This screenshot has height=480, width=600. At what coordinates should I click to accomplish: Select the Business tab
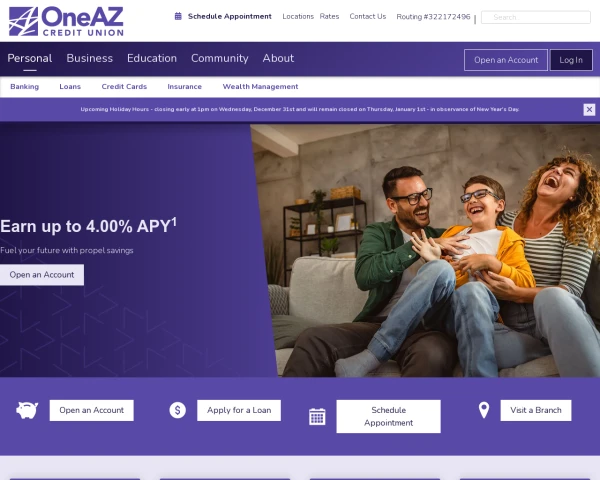[x=90, y=58]
